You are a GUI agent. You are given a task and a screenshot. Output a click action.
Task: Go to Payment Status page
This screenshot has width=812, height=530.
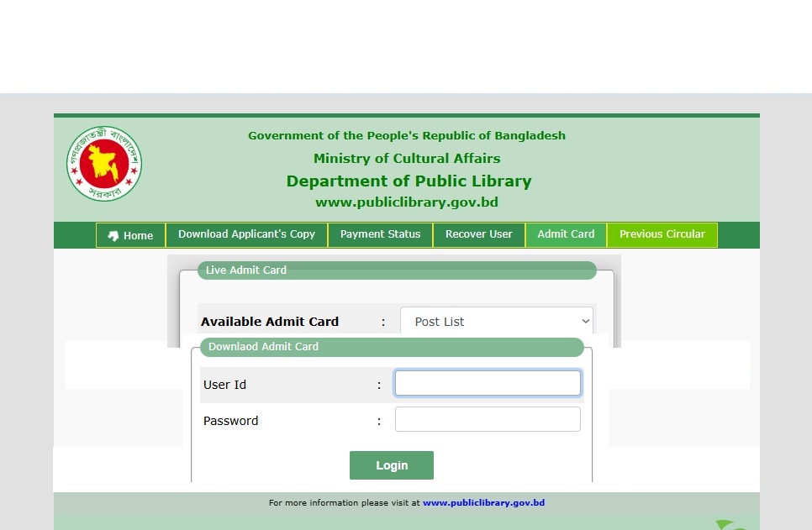pyautogui.click(x=380, y=234)
